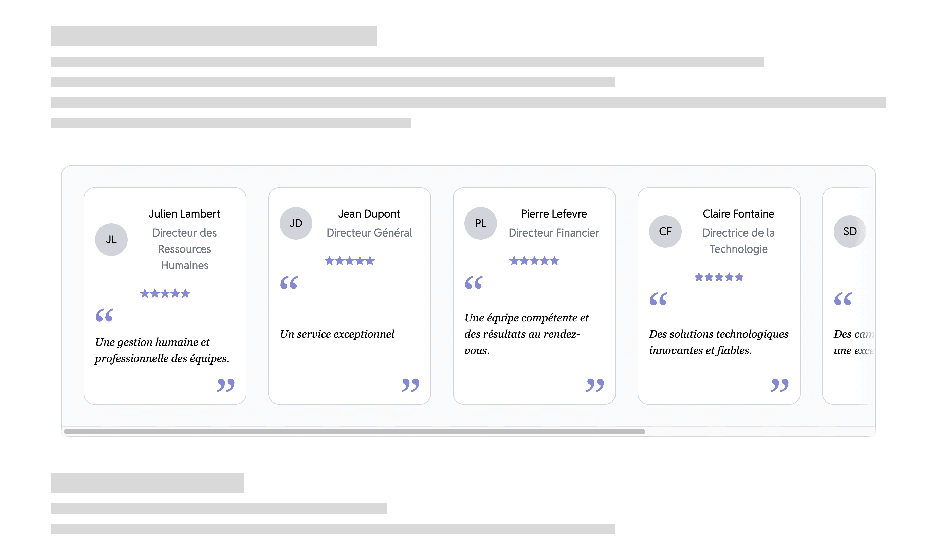The width and height of the screenshot is (937, 560).
Task: Open Jean Dupont's full testimonial
Action: (338, 334)
